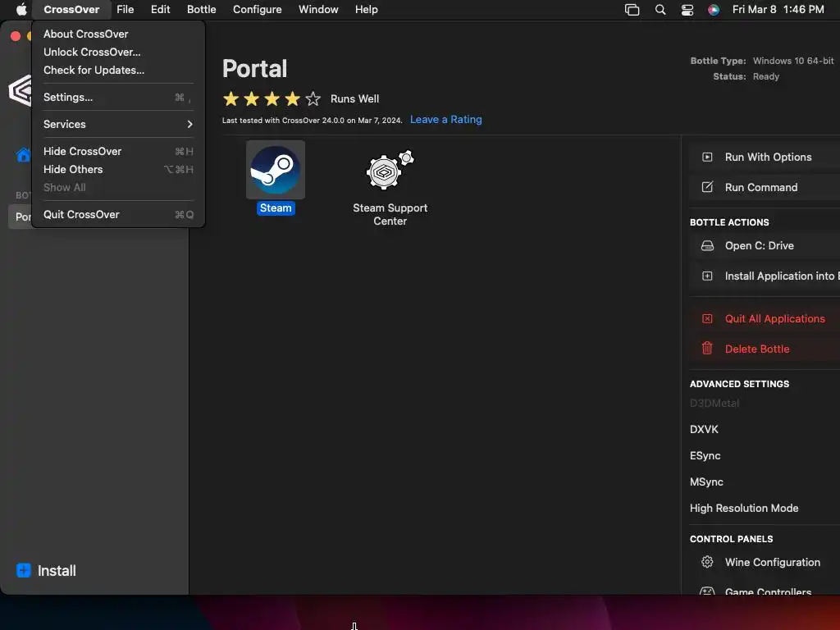Click the Runs Well rating text

pos(354,98)
